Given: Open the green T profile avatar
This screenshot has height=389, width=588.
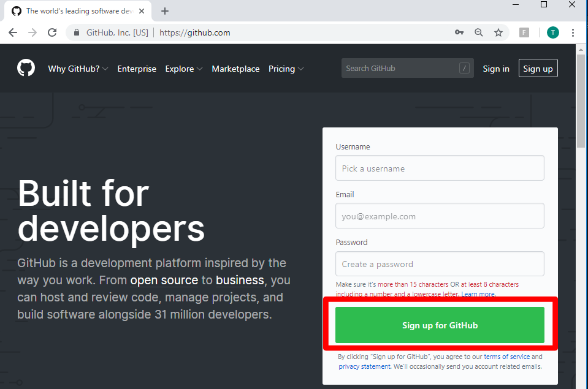Looking at the screenshot, I should [x=553, y=32].
